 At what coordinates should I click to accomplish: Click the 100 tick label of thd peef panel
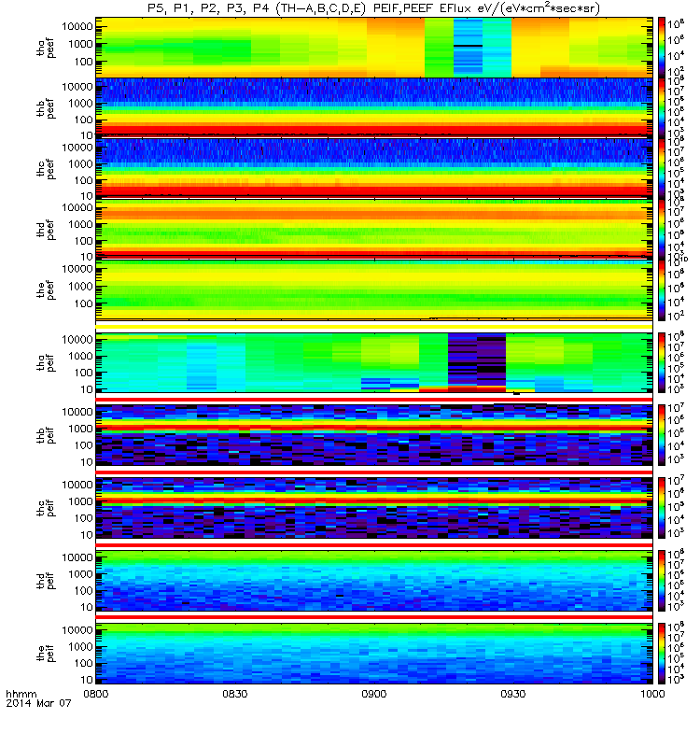coord(83,241)
